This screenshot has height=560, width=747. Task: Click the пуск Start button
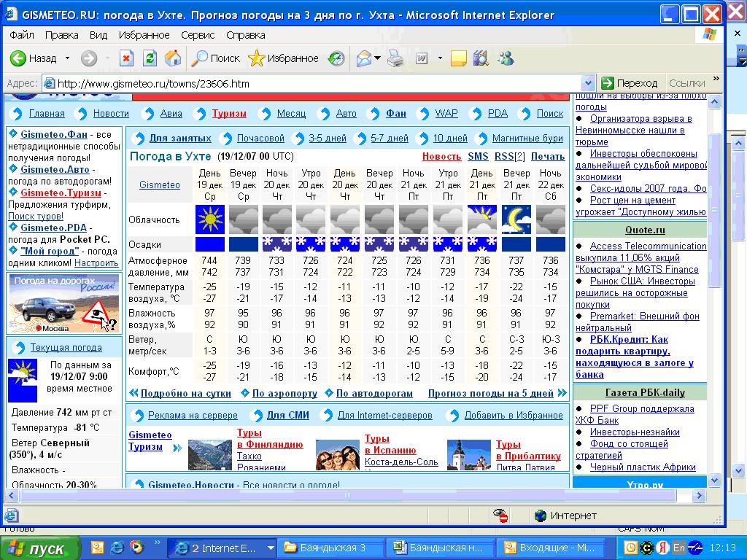40,548
